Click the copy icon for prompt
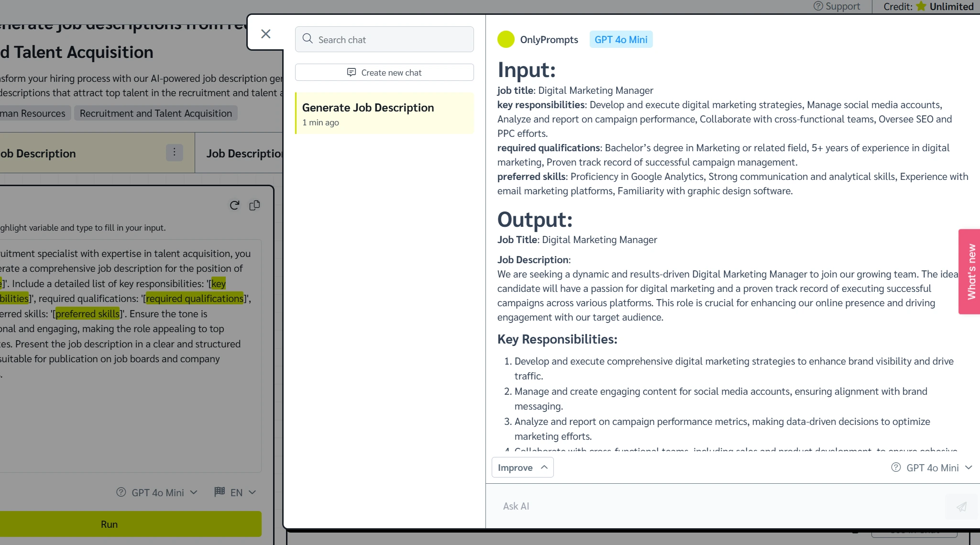 [254, 205]
